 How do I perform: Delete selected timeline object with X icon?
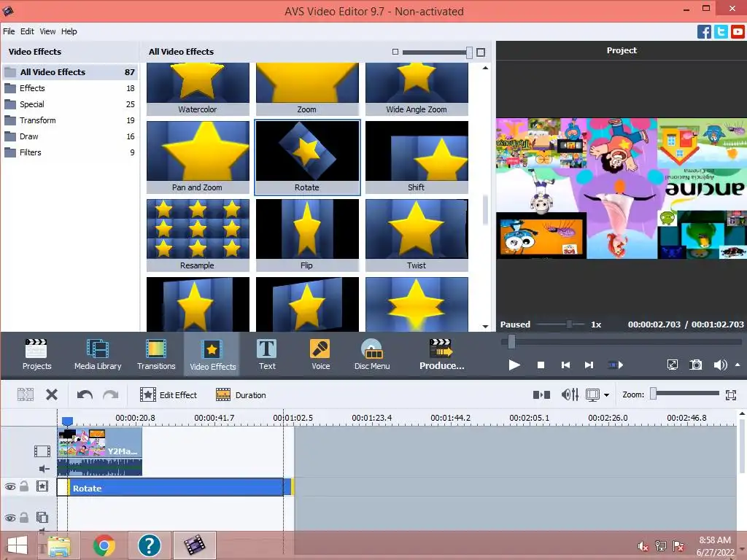52,394
